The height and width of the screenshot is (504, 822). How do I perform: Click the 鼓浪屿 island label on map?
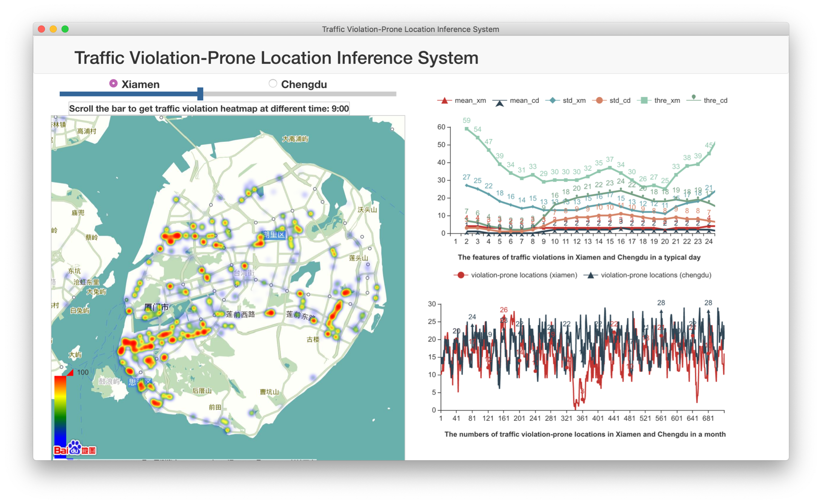(109, 381)
